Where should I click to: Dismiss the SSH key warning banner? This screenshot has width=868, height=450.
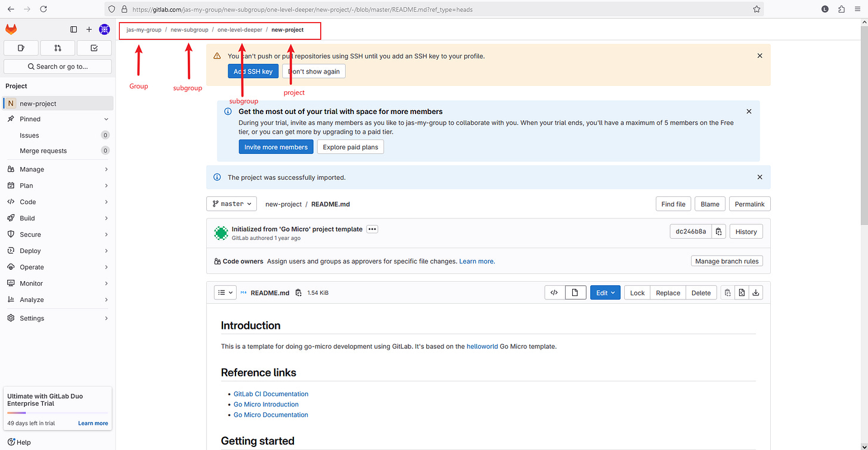tap(759, 56)
